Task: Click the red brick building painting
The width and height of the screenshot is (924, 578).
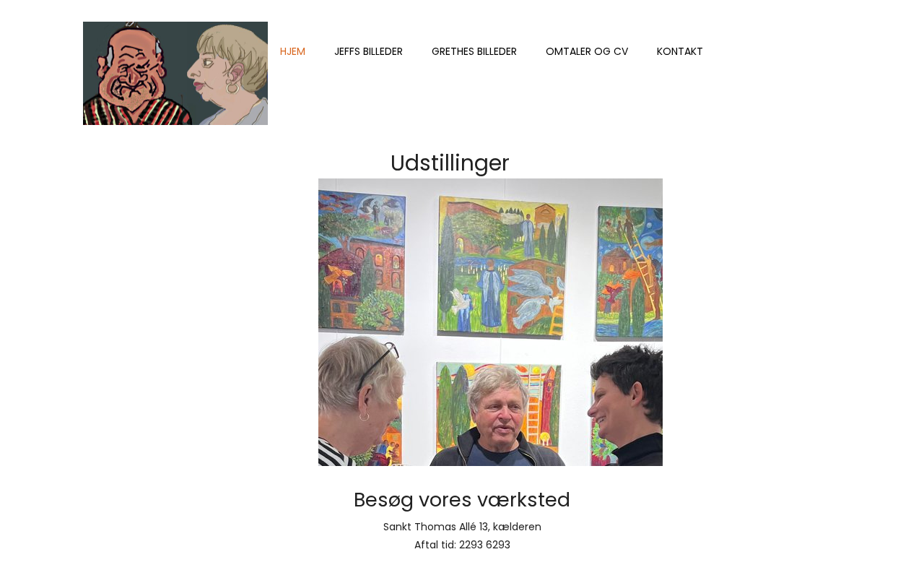Action: pyautogui.click(x=361, y=261)
